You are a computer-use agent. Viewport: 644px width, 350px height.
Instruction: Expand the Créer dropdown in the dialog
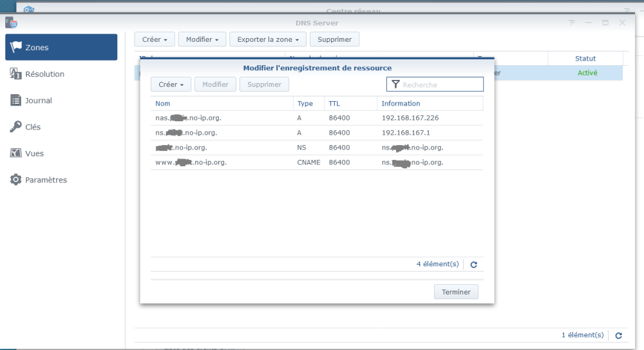(171, 84)
